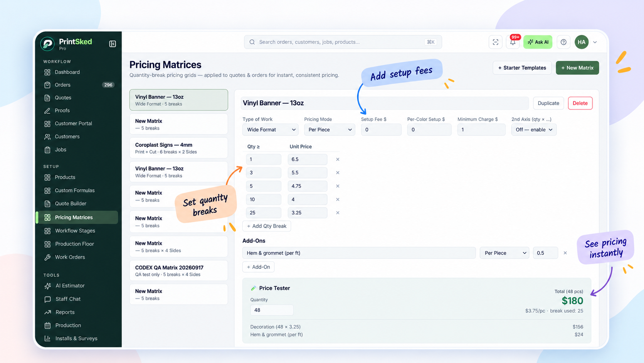Open the help question mark icon
The height and width of the screenshot is (363, 644).
pos(563,42)
